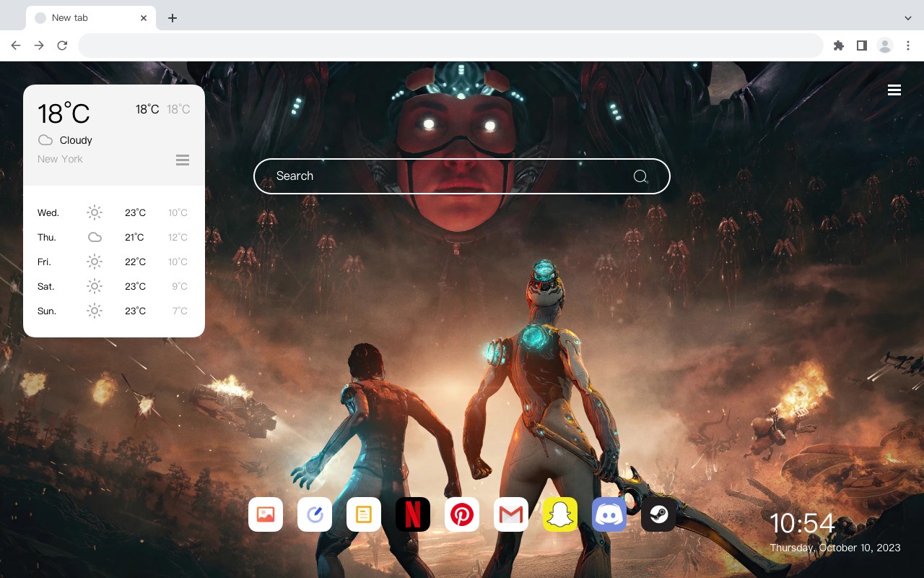Open the Netflix shortcut
Image resolution: width=924 pixels, height=578 pixels.
point(413,514)
